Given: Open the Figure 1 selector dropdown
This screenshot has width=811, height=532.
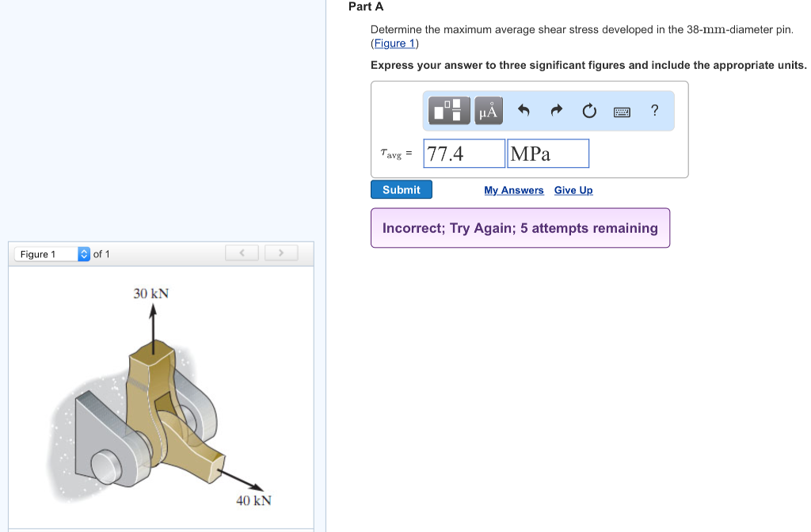Looking at the screenshot, I should 52,254.
